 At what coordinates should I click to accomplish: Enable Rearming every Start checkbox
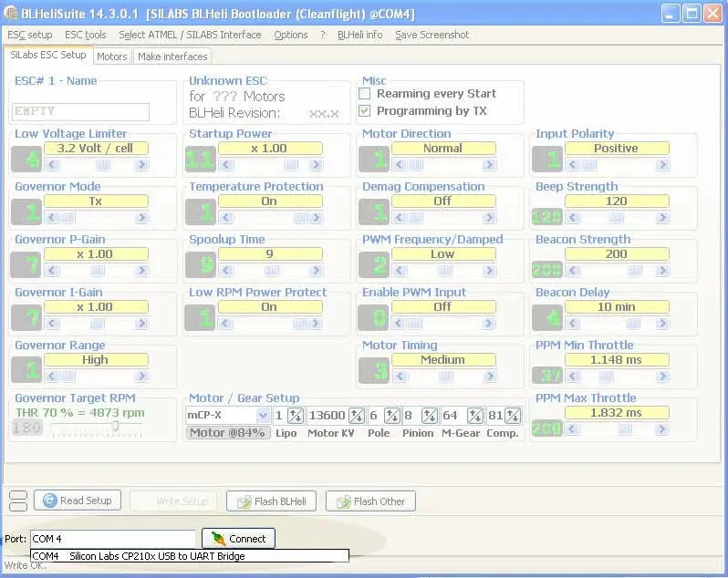365,94
